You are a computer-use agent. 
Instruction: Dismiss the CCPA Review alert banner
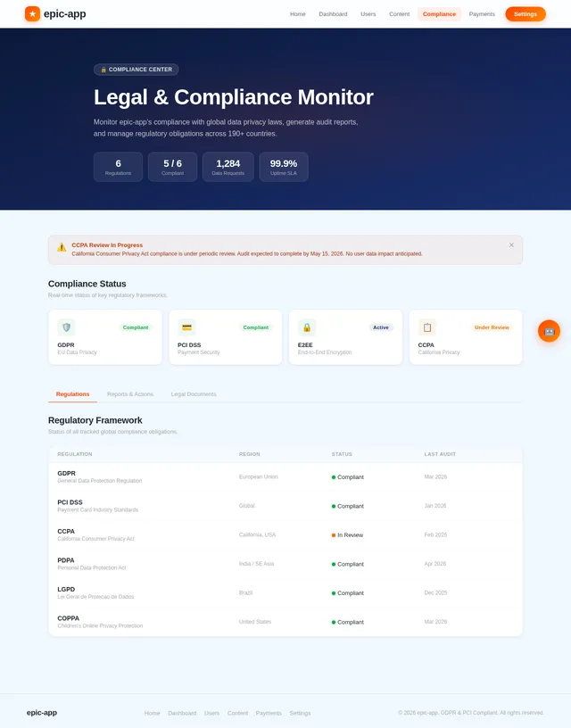[511, 244]
